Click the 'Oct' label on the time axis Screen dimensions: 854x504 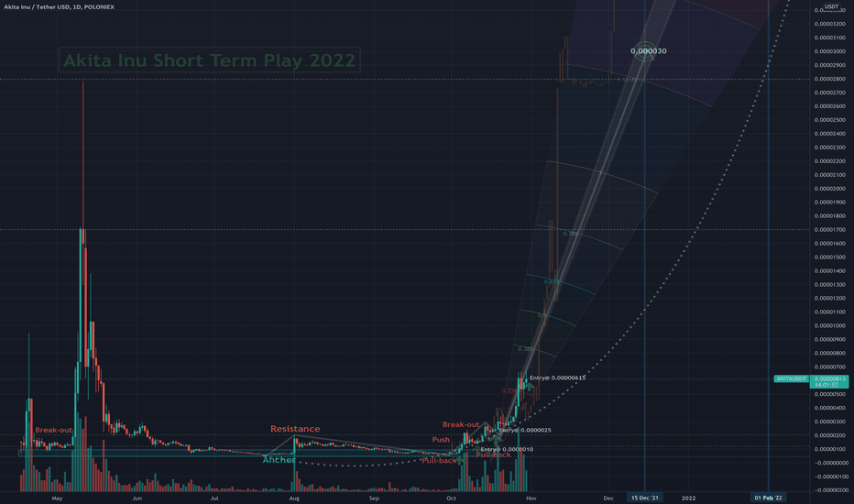tap(451, 498)
